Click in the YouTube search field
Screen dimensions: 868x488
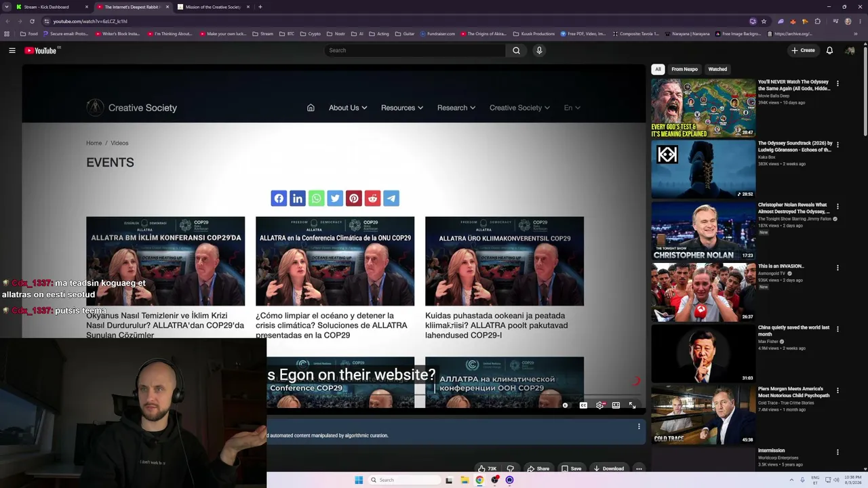pos(415,50)
